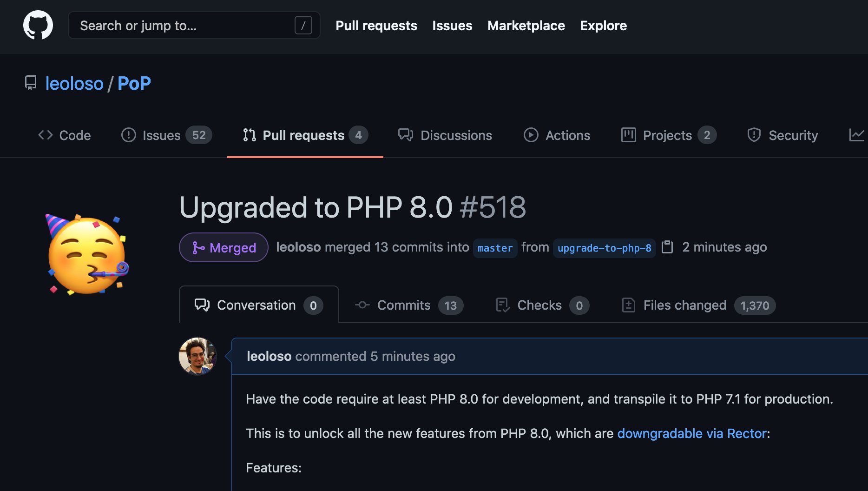The height and width of the screenshot is (491, 868).
Task: Click the GitHub Octocat logo
Action: tap(38, 25)
